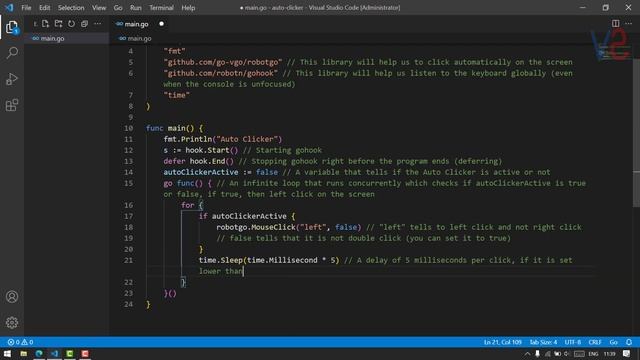The width and height of the screenshot is (640, 360).
Task: Click the VS Code logo in title bar
Action: click(x=9, y=7)
